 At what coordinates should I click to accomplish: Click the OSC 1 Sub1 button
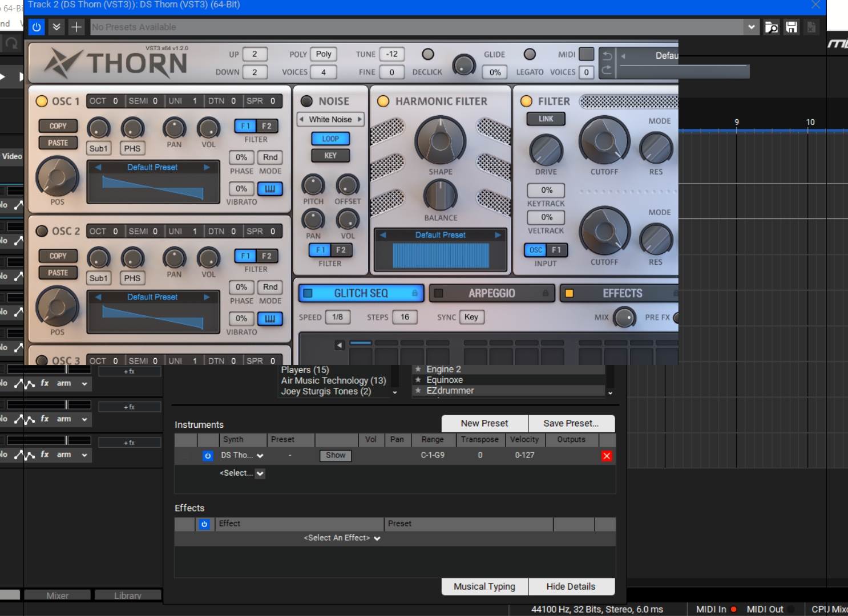(x=98, y=148)
